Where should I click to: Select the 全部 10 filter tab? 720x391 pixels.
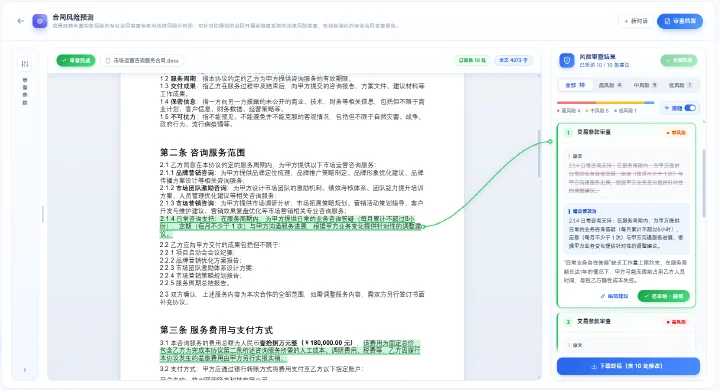[x=575, y=85]
